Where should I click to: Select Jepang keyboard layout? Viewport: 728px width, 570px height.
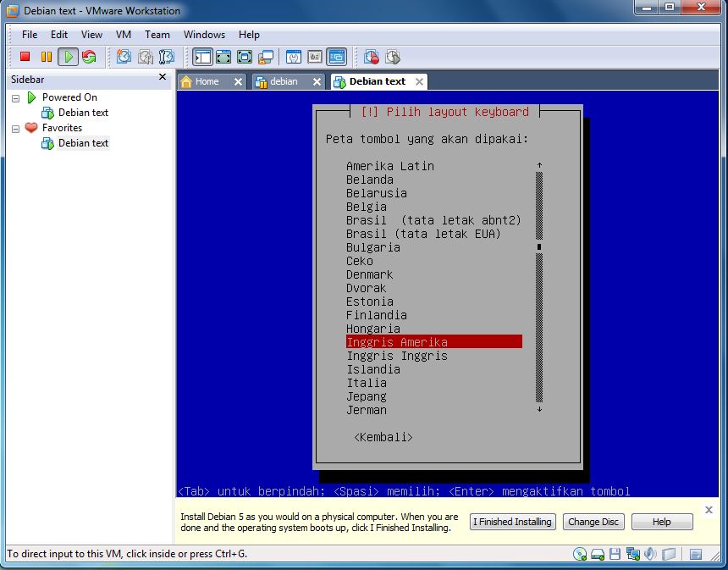click(x=367, y=396)
